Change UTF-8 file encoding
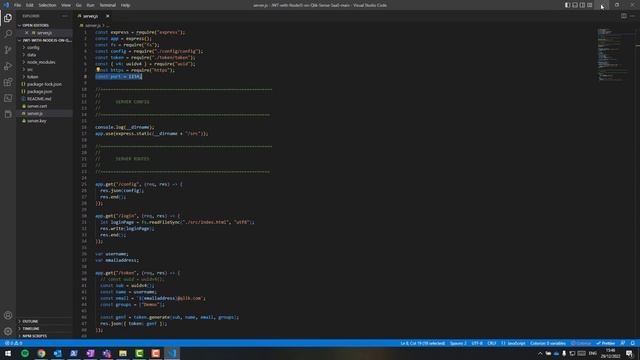This screenshot has height=360, width=640. pos(477,343)
